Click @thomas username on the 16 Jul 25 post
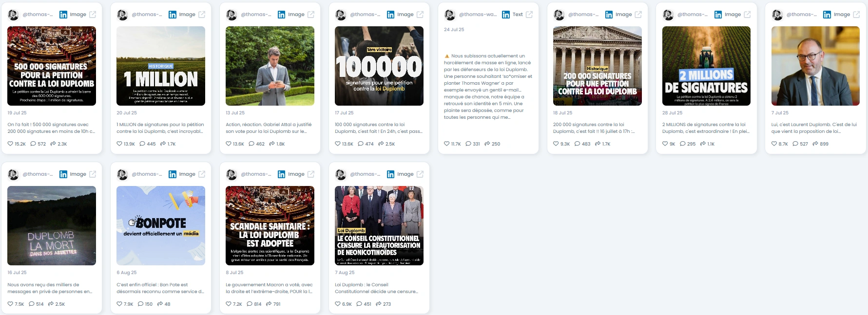The image size is (868, 315). [38, 174]
